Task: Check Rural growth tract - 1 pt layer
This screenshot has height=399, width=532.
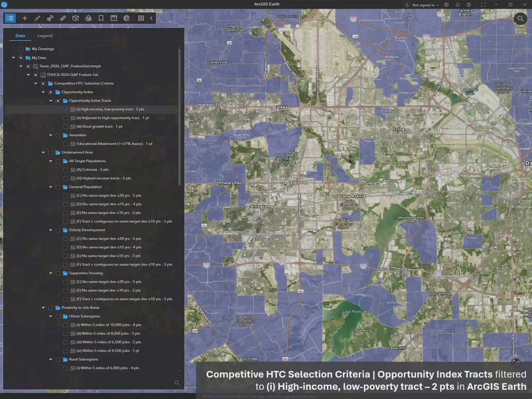Action: 65,127
